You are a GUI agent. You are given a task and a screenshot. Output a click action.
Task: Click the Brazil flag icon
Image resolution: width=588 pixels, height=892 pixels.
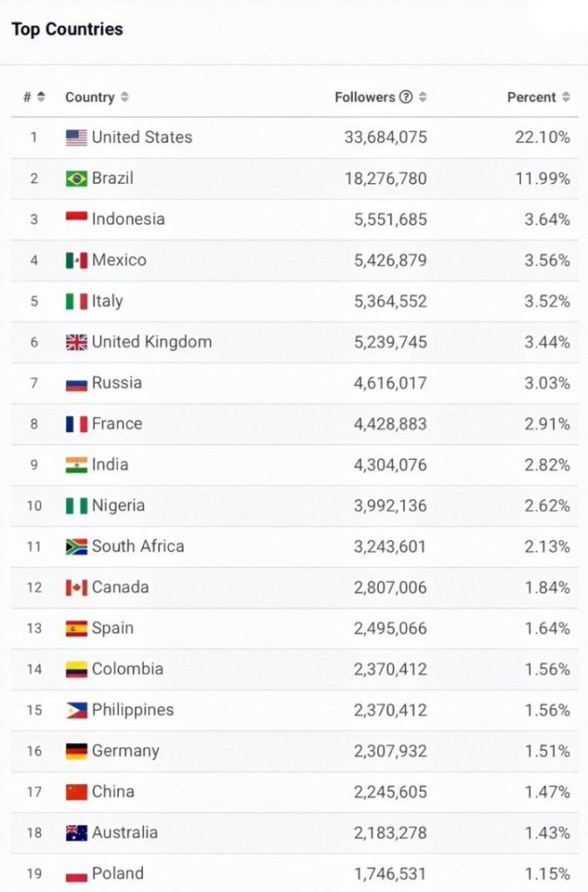tap(76, 179)
